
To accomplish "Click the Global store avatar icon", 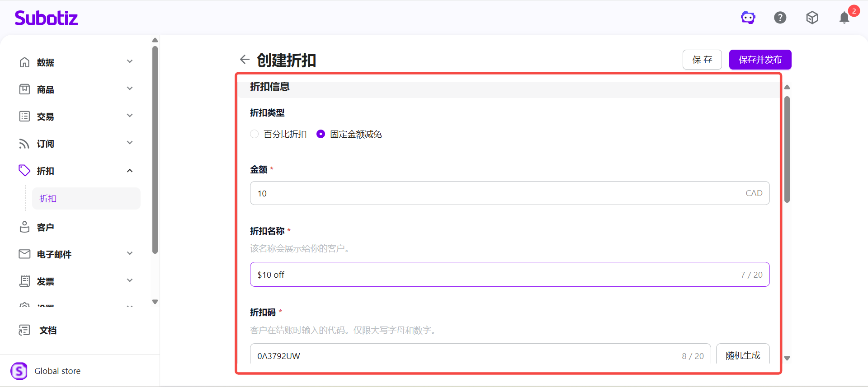I will [x=19, y=371].
